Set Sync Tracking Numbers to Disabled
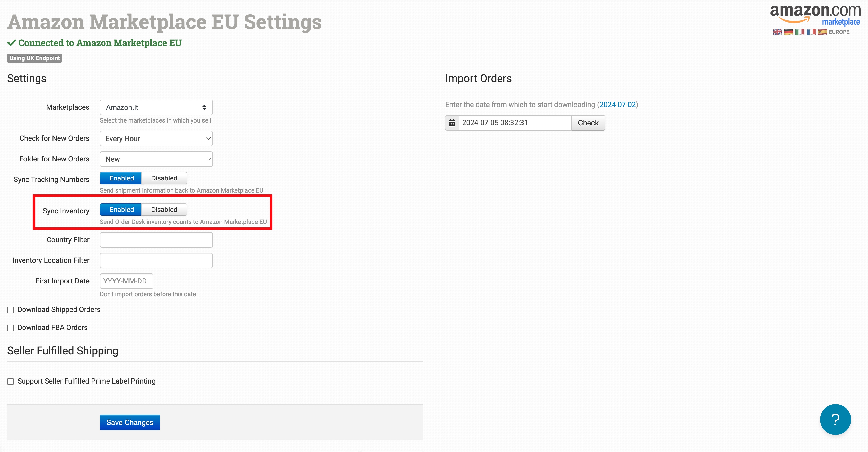Image resolution: width=868 pixels, height=452 pixels. 164,178
